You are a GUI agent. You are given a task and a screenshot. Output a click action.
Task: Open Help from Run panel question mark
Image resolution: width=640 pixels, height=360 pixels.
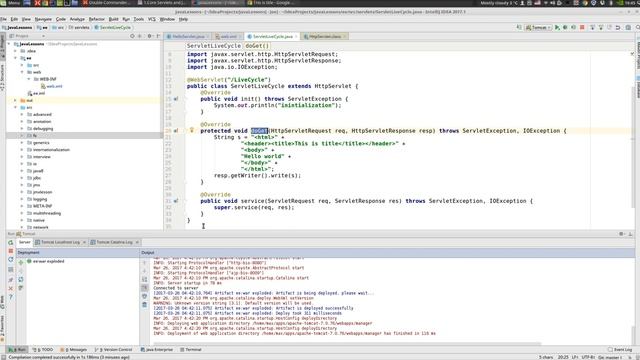[11, 297]
